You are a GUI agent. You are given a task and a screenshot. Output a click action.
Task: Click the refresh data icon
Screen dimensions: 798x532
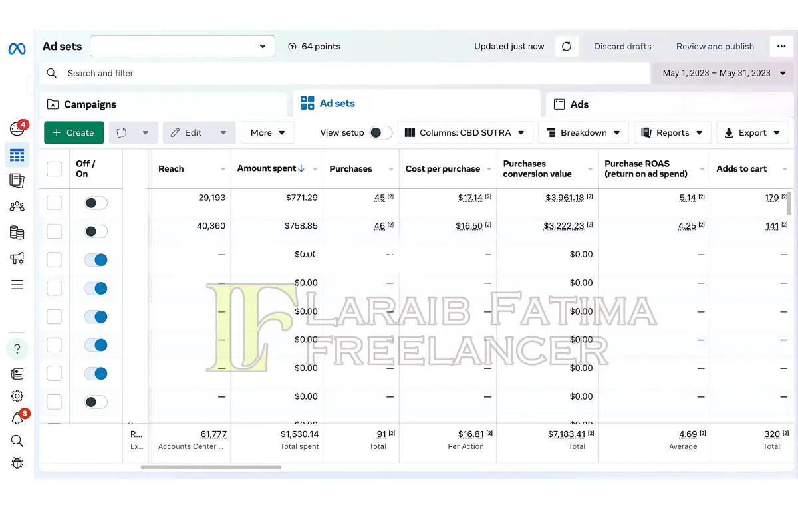567,47
